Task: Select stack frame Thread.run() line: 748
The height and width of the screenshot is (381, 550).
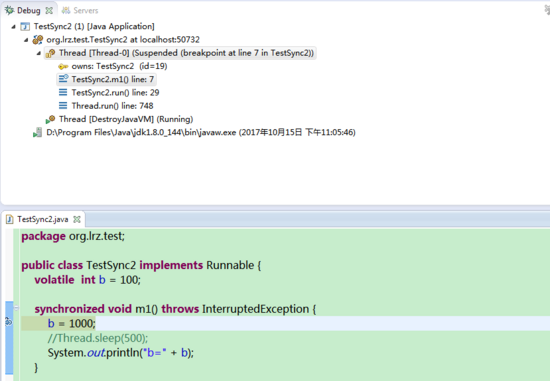Action: [x=106, y=106]
